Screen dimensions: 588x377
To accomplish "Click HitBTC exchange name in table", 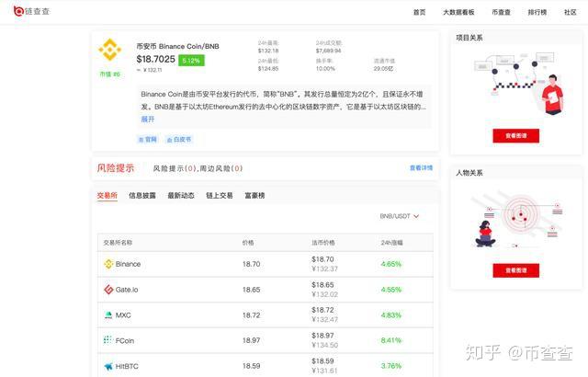I will click(x=127, y=366).
